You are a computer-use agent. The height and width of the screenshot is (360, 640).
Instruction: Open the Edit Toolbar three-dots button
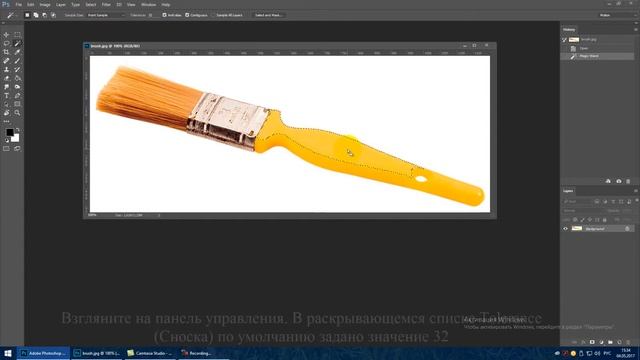[6, 121]
